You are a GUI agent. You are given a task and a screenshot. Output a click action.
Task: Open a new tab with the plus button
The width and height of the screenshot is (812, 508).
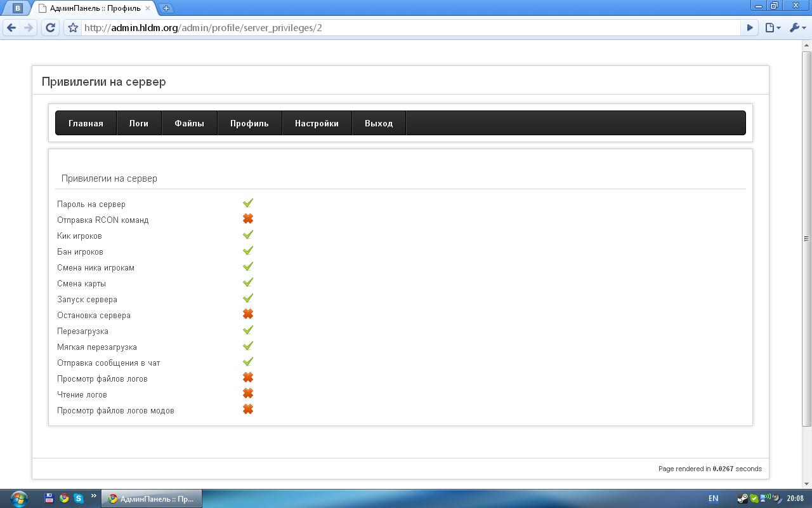point(166,8)
